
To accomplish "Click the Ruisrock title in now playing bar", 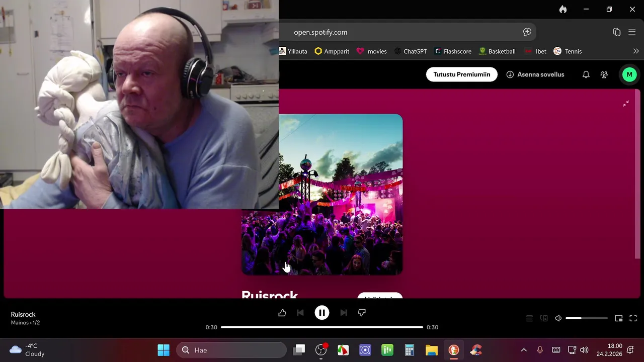I will (x=23, y=314).
